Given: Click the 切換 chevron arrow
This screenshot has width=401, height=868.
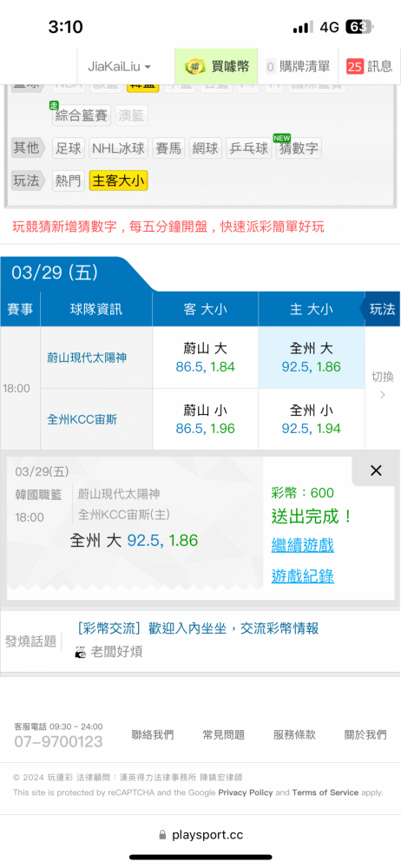Looking at the screenshot, I should point(382,395).
